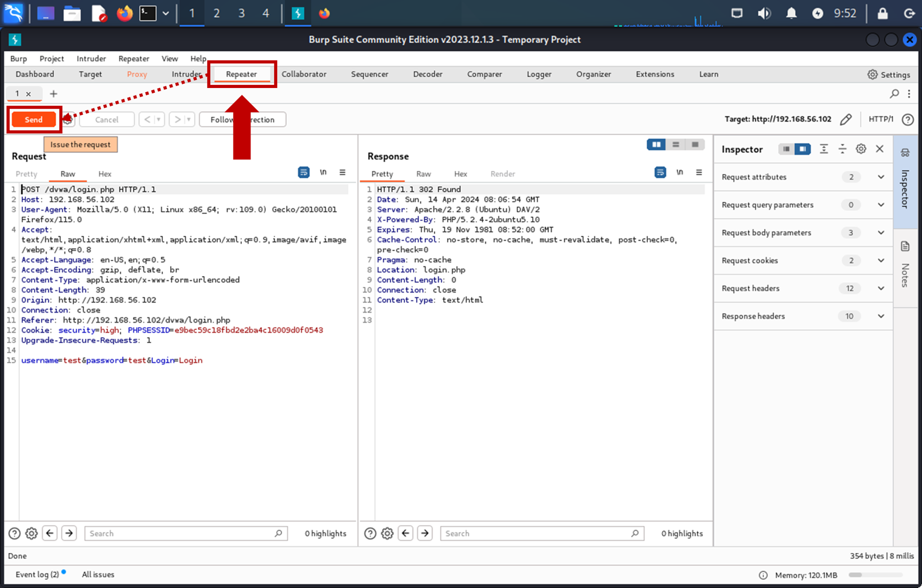
Task: Click Response search input field
Action: [x=542, y=533]
